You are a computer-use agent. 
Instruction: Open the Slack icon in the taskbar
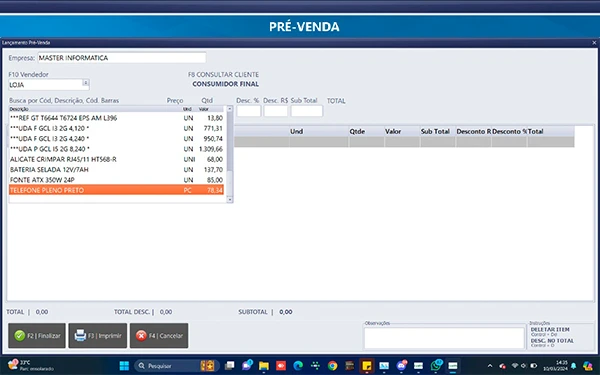coord(315,366)
